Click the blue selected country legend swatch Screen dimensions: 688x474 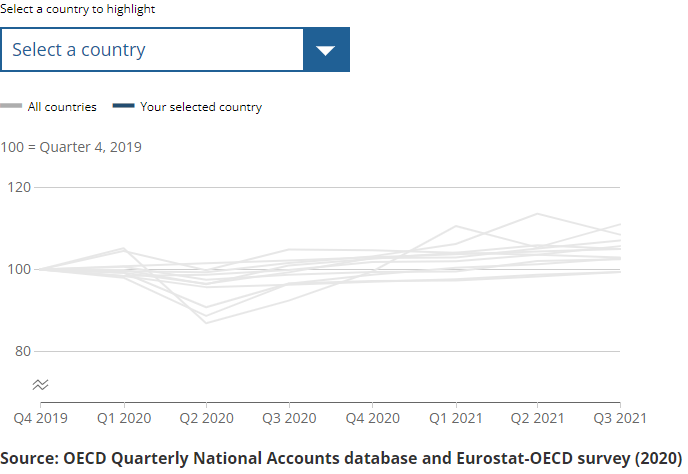(124, 107)
